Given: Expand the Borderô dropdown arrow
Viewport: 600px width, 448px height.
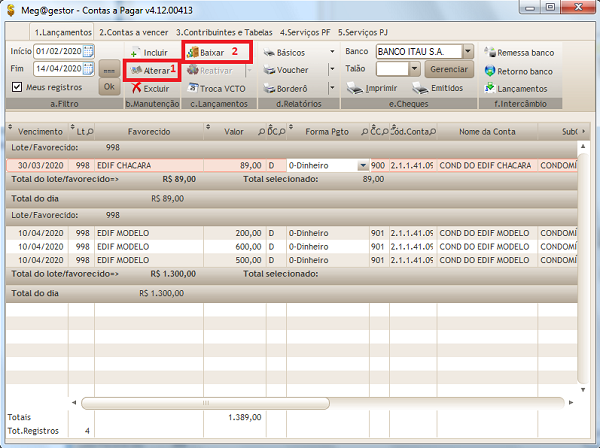Looking at the screenshot, I should pos(332,88).
